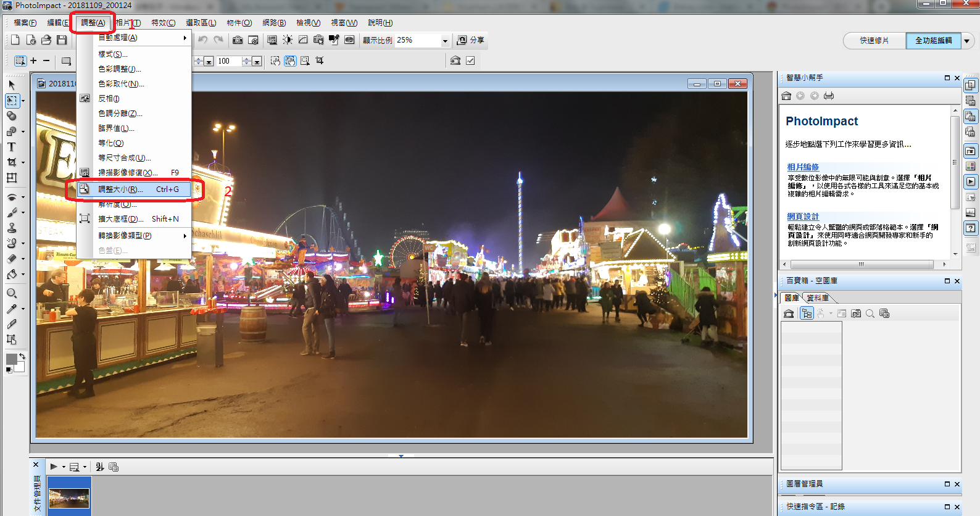Play the document manager slideshow button

[54, 467]
